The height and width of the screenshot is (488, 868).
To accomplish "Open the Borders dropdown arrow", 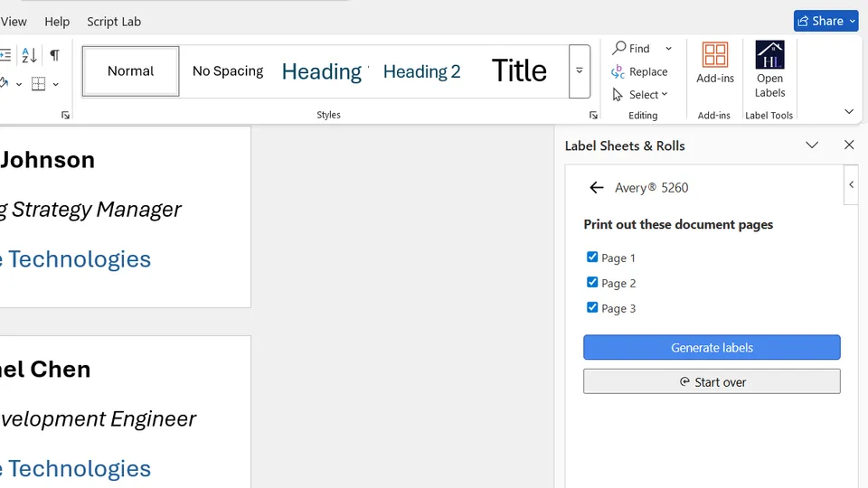I will coord(56,84).
